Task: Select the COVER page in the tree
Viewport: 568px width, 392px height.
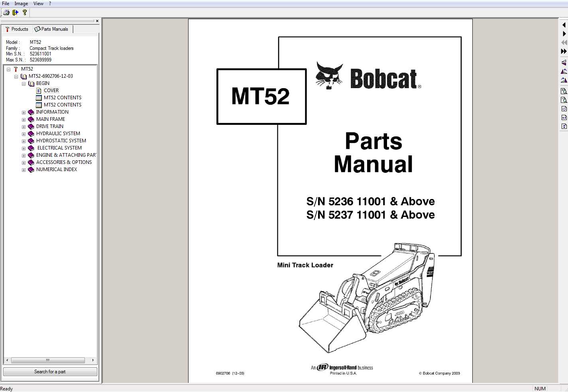Action: point(51,91)
